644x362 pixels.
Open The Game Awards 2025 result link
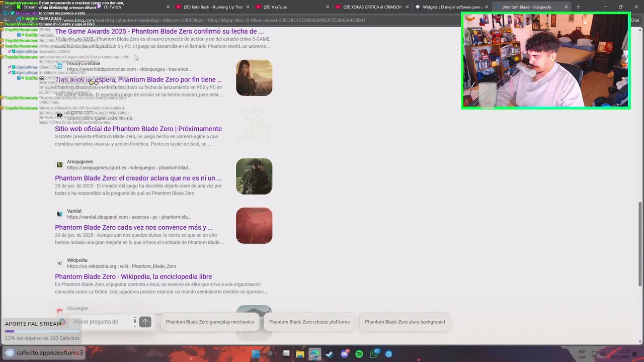[x=159, y=31]
